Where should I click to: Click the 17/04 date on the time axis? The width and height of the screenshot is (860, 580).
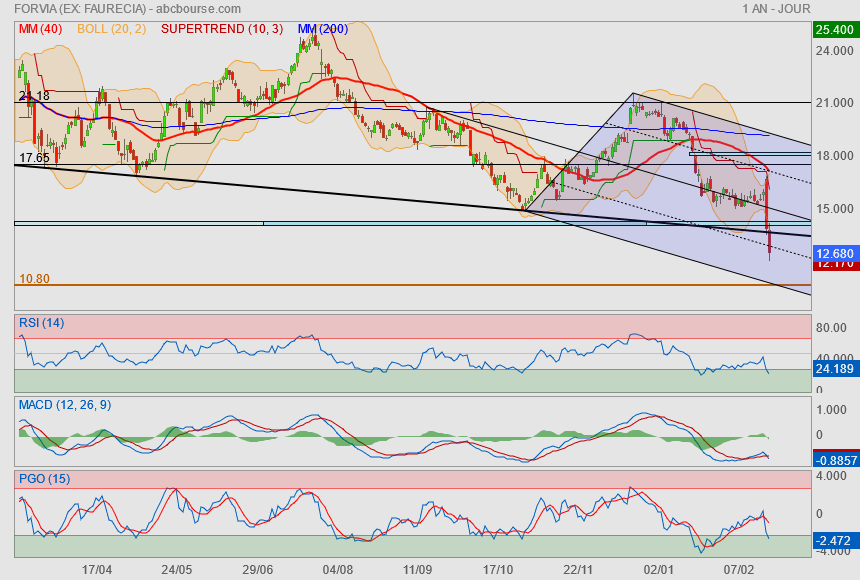(x=96, y=569)
